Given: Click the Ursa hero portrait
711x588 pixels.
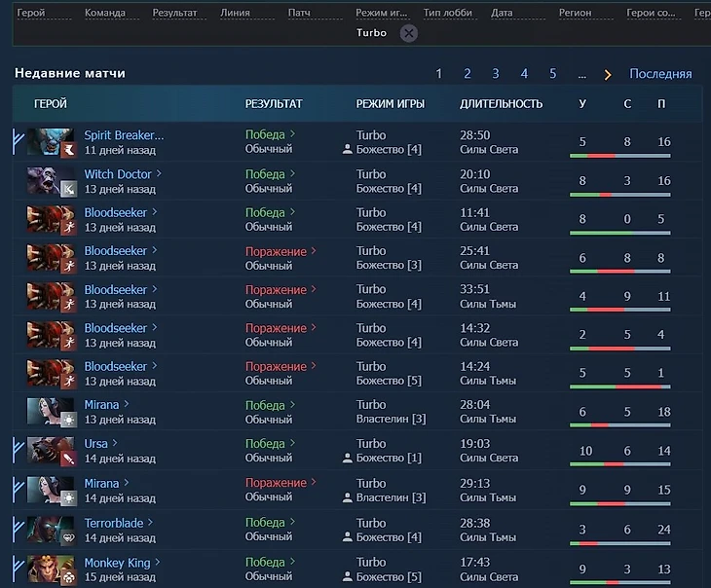Looking at the screenshot, I should (50, 451).
